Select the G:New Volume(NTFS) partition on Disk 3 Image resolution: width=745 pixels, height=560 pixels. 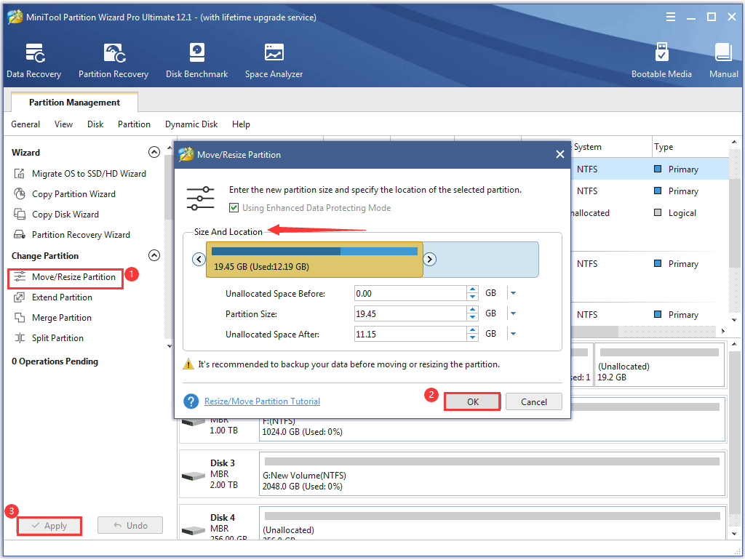tap(492, 475)
